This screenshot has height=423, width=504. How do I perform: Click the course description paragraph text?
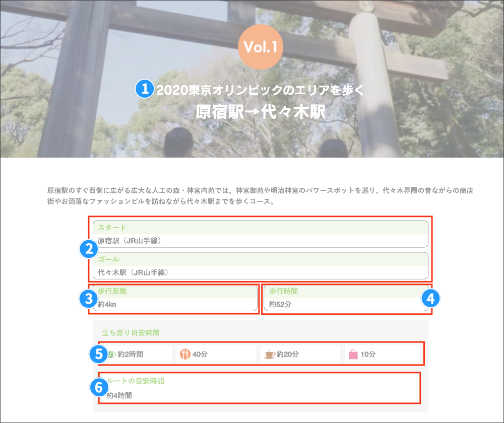point(260,196)
